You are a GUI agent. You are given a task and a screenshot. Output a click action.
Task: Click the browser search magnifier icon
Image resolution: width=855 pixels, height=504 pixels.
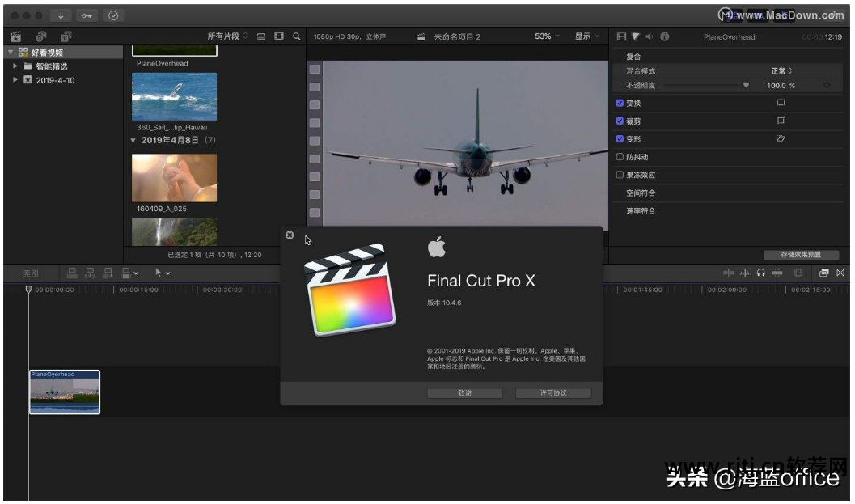(x=297, y=36)
